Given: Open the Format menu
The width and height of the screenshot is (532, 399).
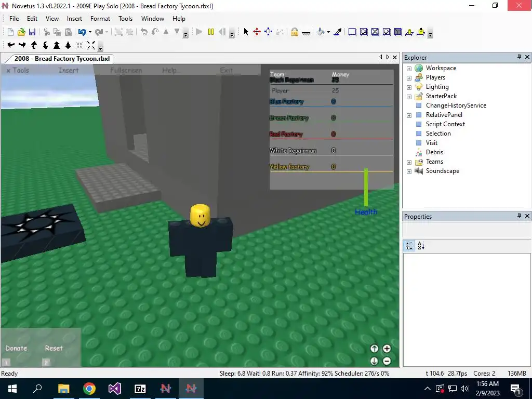Looking at the screenshot, I should click(x=100, y=19).
